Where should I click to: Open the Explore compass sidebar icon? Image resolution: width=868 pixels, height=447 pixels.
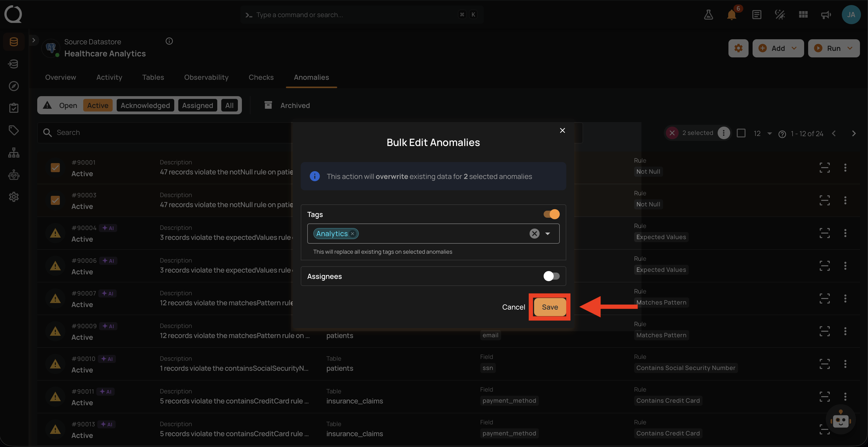pyautogui.click(x=14, y=86)
